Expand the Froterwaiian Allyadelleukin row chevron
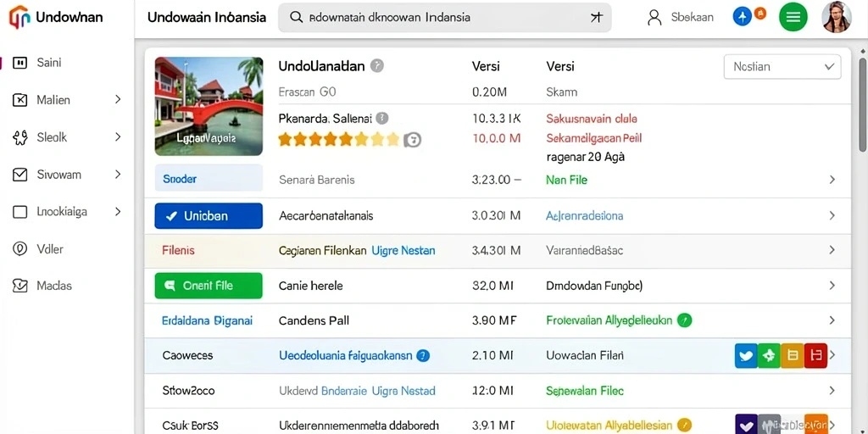 [832, 320]
